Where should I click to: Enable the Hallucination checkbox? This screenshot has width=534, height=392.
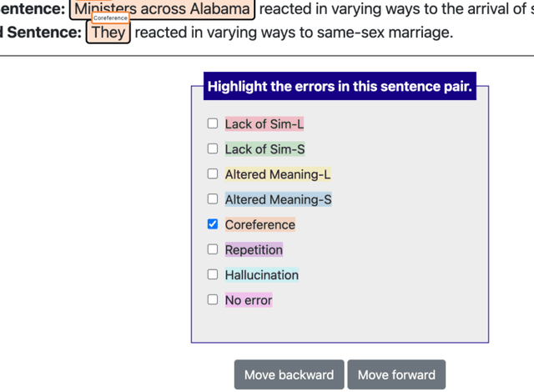213,274
